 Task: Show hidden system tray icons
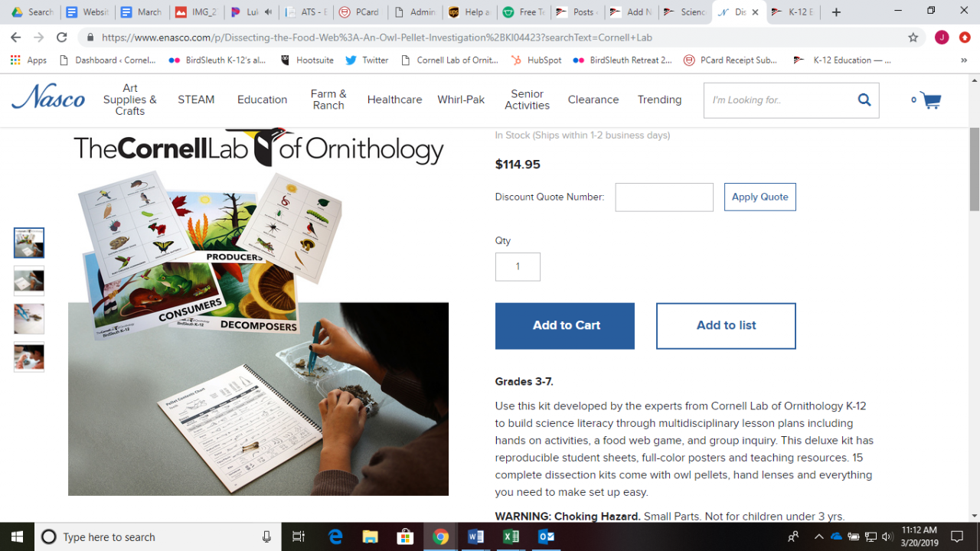point(818,536)
